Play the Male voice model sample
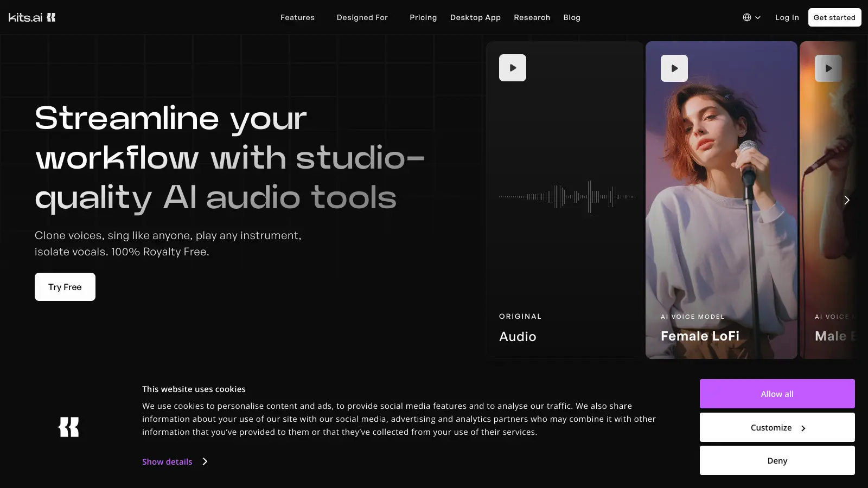The image size is (868, 488). [x=828, y=68]
